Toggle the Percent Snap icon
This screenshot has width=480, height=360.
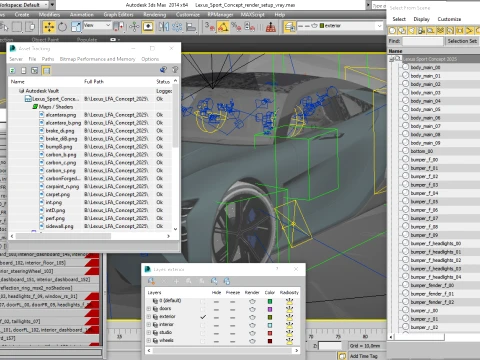pyautogui.click(x=236, y=27)
